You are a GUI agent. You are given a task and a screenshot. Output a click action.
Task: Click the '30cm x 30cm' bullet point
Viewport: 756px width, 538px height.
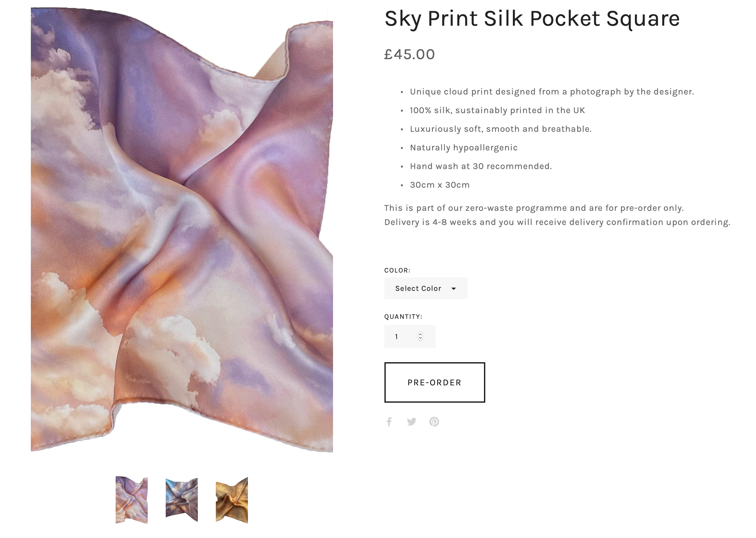[440, 185]
